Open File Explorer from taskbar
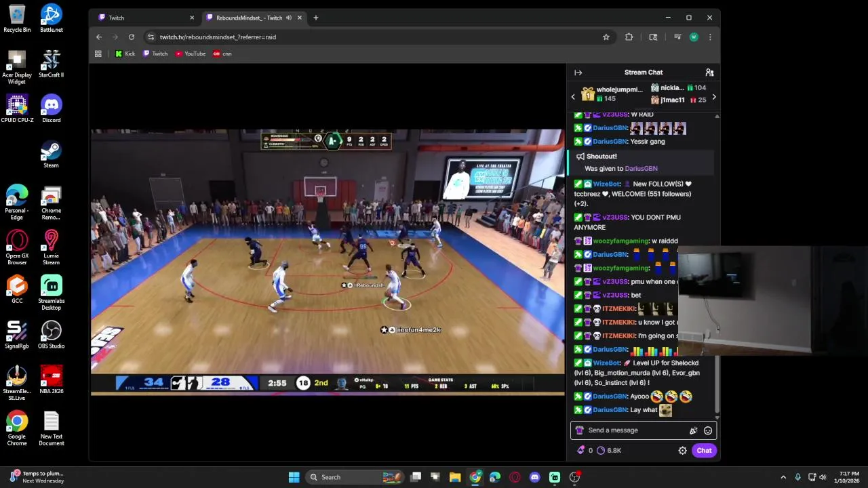Image resolution: width=868 pixels, height=488 pixels. point(455,477)
